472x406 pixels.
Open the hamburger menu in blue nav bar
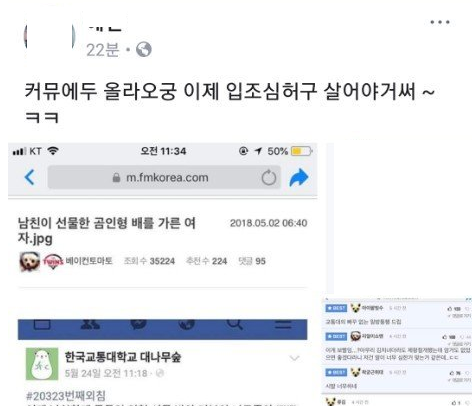pyautogui.click(x=283, y=324)
